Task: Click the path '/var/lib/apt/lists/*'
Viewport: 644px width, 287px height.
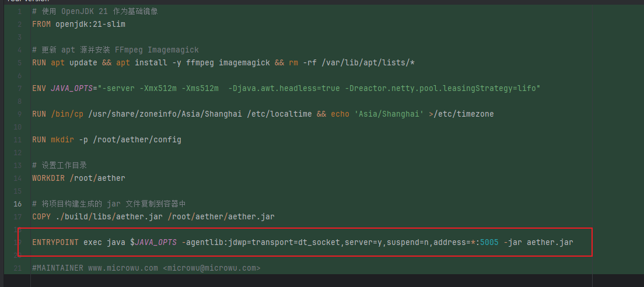Action: pos(369,63)
